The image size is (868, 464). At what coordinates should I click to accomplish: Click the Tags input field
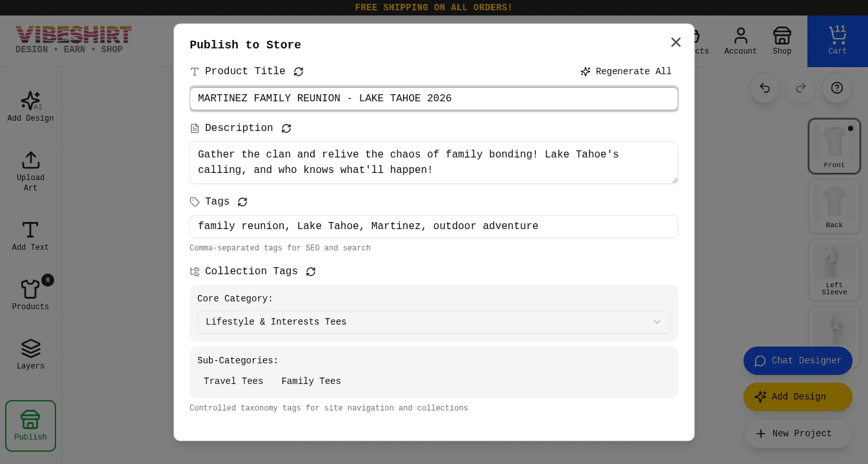point(434,227)
